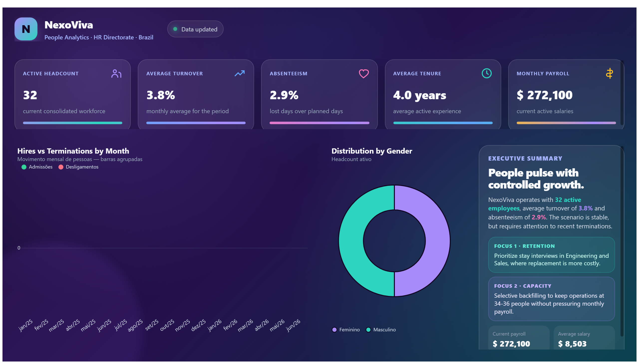Click the dez/25 axis label

198,325
